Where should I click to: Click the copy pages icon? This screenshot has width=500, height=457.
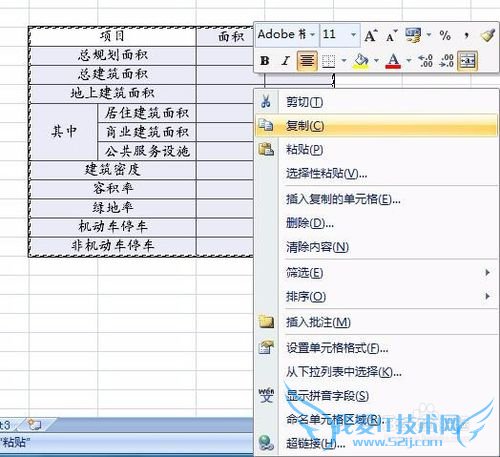266,125
